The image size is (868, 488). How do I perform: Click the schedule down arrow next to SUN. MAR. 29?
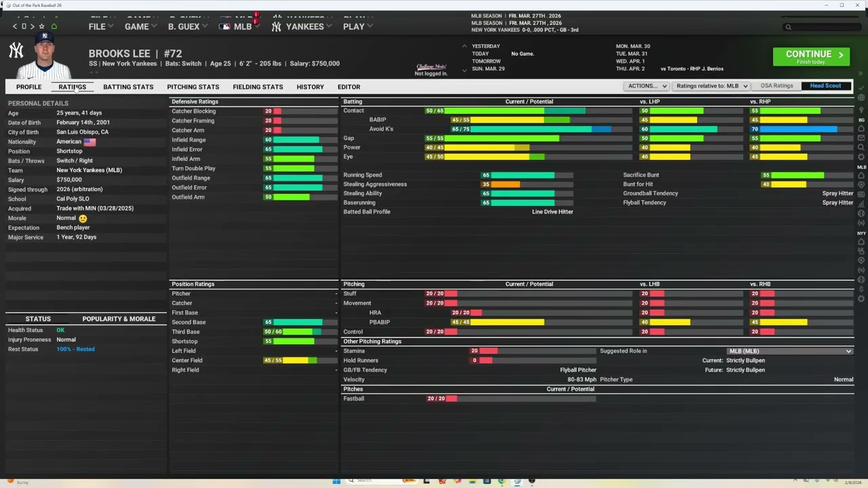click(465, 69)
